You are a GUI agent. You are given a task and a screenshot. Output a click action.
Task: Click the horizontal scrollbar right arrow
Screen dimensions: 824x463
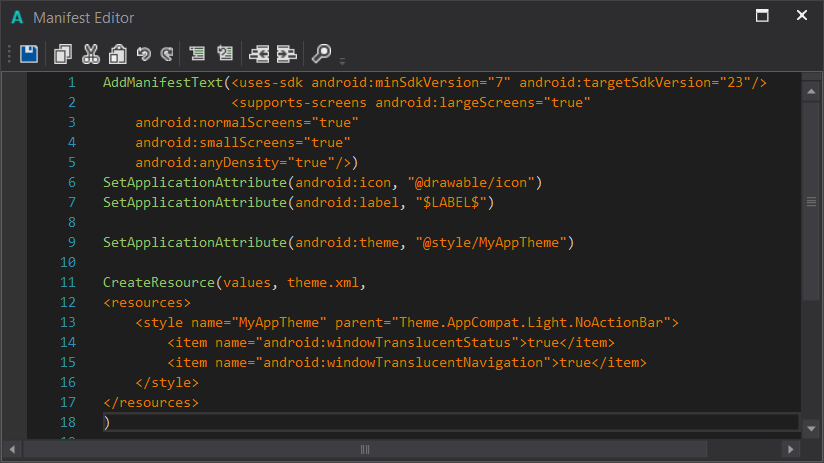point(790,449)
